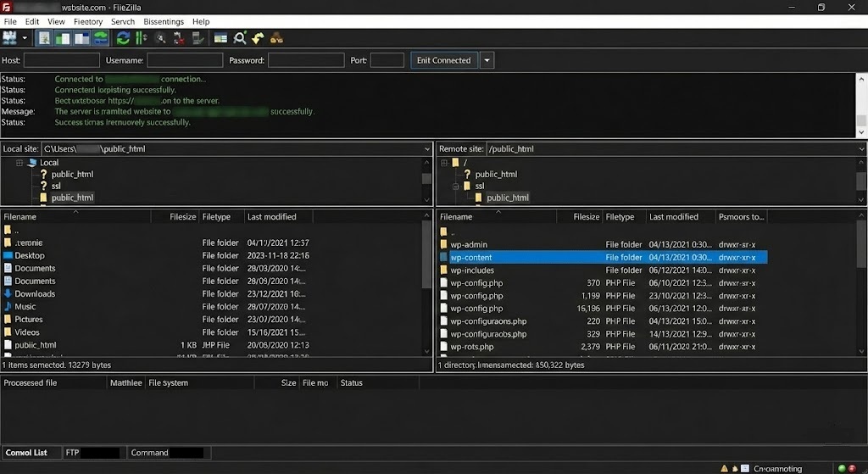The image size is (868, 474).
Task: Open the binoculars file search icon
Action: tap(276, 37)
